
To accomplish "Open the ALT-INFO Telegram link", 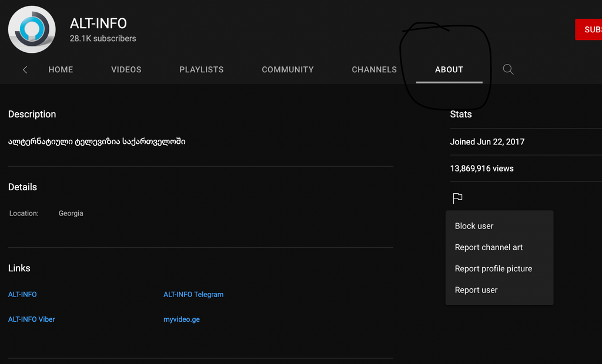I will 193,295.
